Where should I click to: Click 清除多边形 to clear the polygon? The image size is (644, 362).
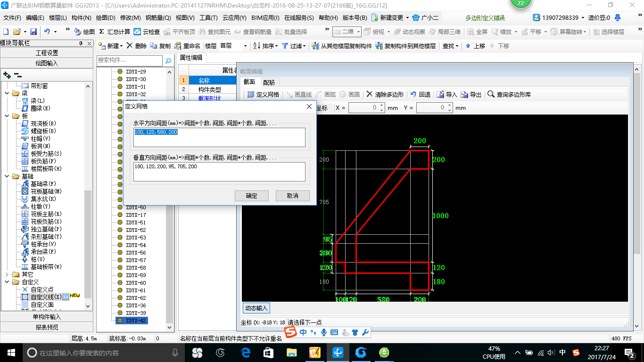pos(385,94)
